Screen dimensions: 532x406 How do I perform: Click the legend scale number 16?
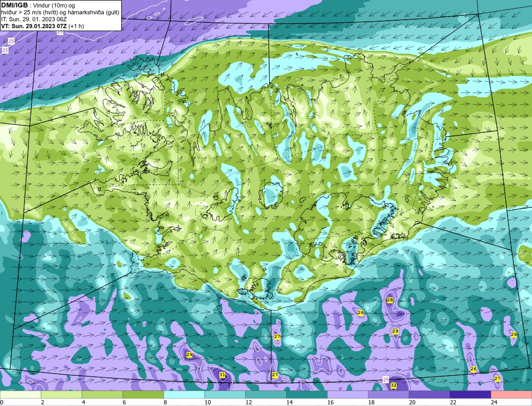click(x=330, y=402)
